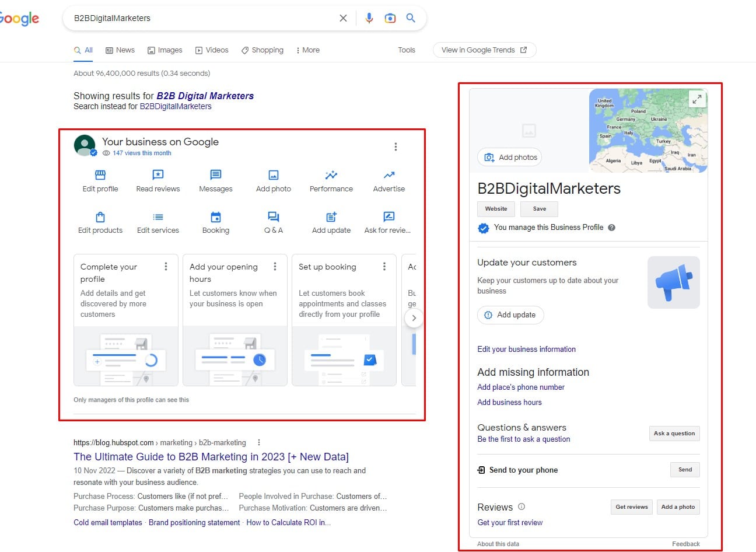Click View in Google Trends button
Image resolution: width=756 pixels, height=552 pixels.
point(484,50)
